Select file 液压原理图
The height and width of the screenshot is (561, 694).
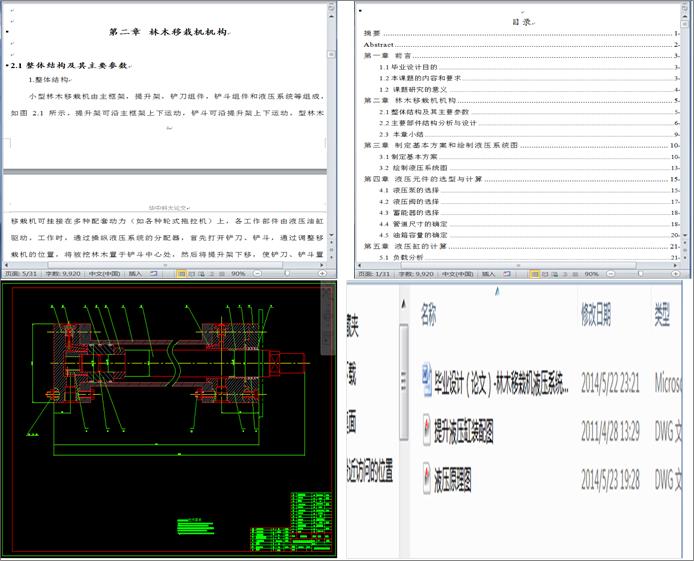(x=452, y=480)
